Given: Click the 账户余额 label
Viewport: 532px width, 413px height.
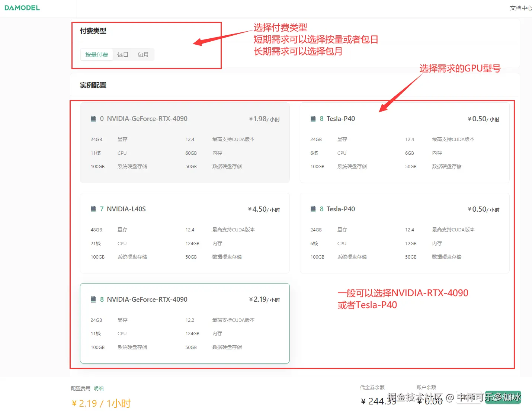Looking at the screenshot, I should coord(426,387).
